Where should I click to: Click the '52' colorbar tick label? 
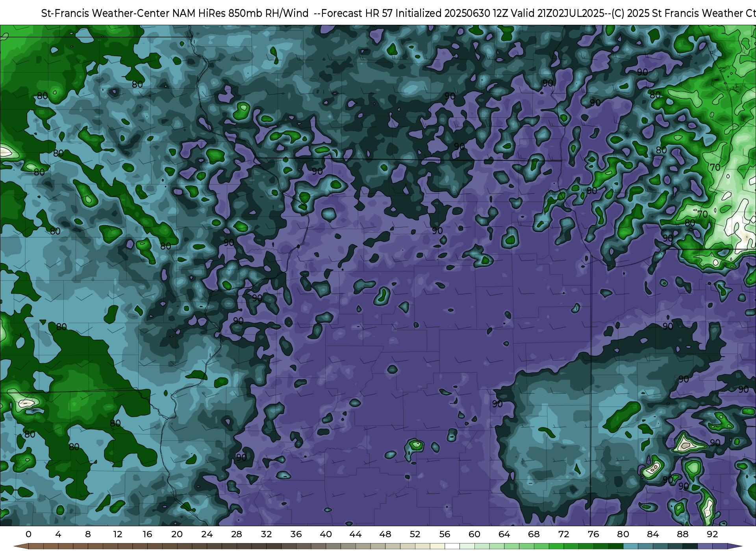[x=415, y=534]
